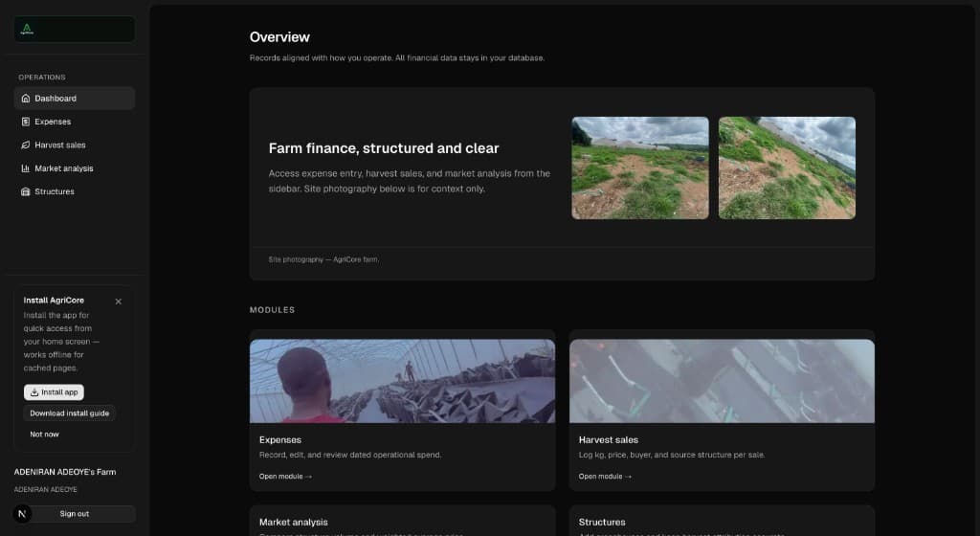Click the AgriCore logo in sidebar header
Viewport: 980px width, 536px height.
click(27, 29)
